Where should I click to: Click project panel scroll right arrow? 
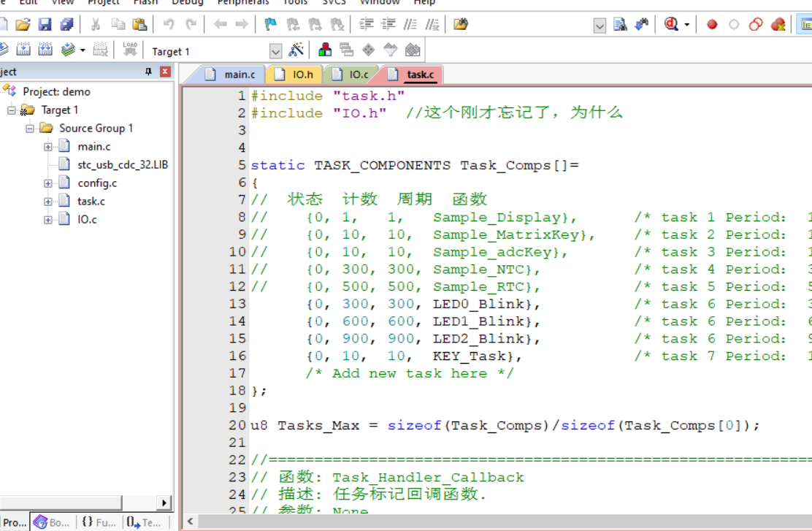164,503
